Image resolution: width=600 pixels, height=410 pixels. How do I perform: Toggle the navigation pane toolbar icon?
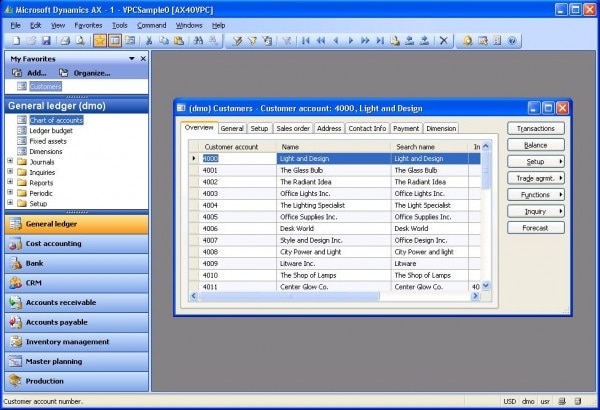(x=115, y=41)
